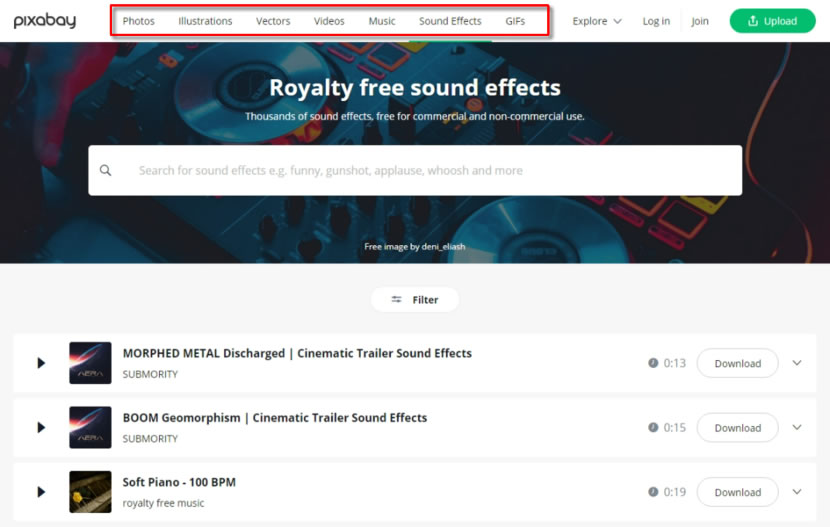The height and width of the screenshot is (527, 830).
Task: Switch to the Videos tab
Action: tap(329, 21)
